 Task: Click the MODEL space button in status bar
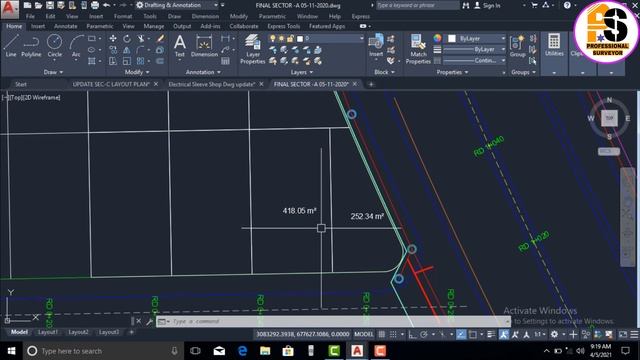363,334
